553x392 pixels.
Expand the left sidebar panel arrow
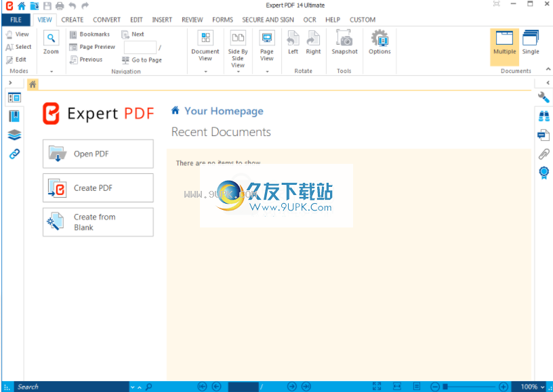tap(11, 83)
